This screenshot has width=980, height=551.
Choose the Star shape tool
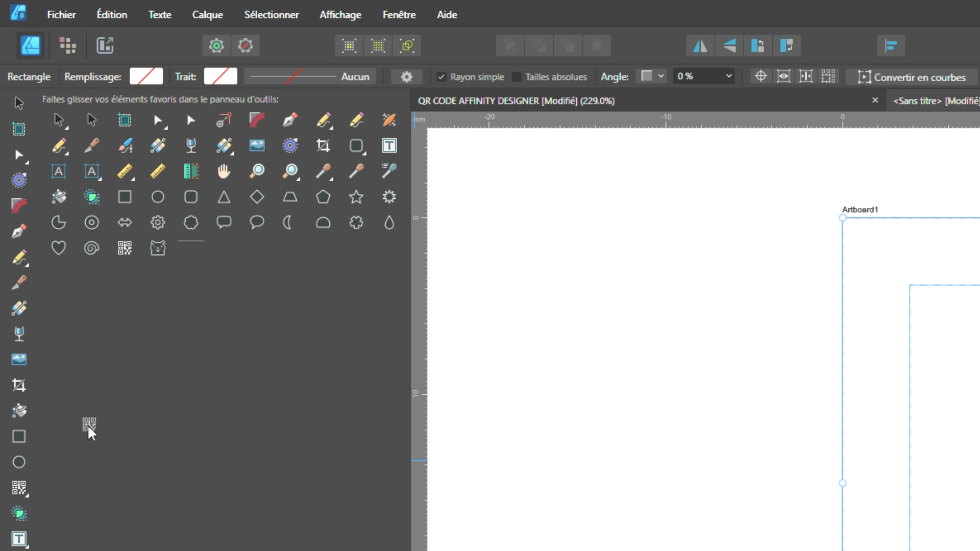coord(356,197)
